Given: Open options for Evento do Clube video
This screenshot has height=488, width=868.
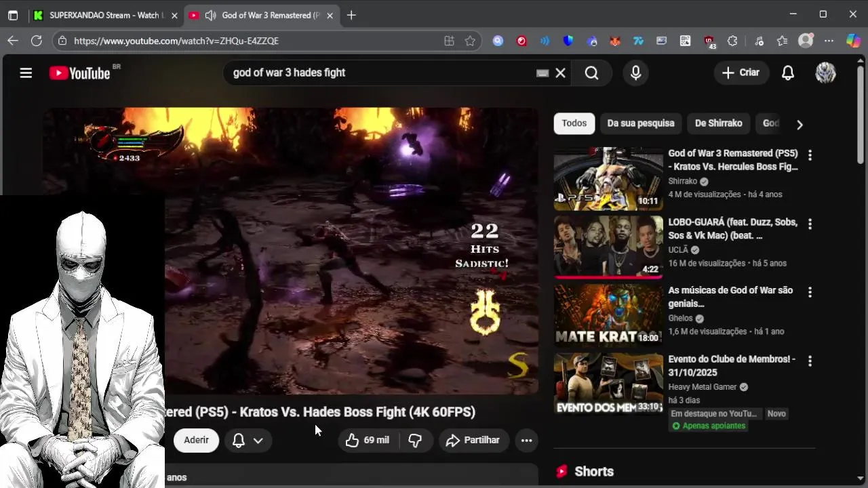Looking at the screenshot, I should coord(810,361).
